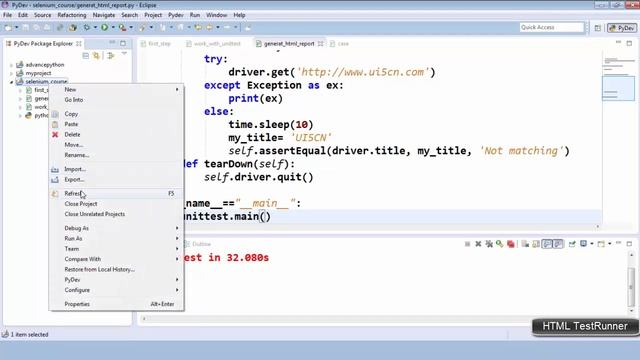640x360 pixels.
Task: Open the File menu
Action: click(7, 15)
